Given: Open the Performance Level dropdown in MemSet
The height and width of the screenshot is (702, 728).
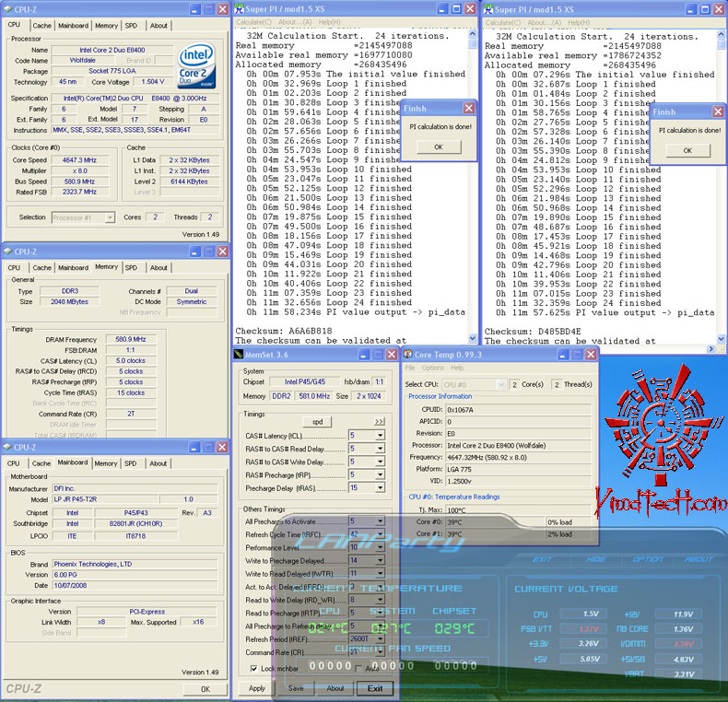Looking at the screenshot, I should (x=381, y=547).
